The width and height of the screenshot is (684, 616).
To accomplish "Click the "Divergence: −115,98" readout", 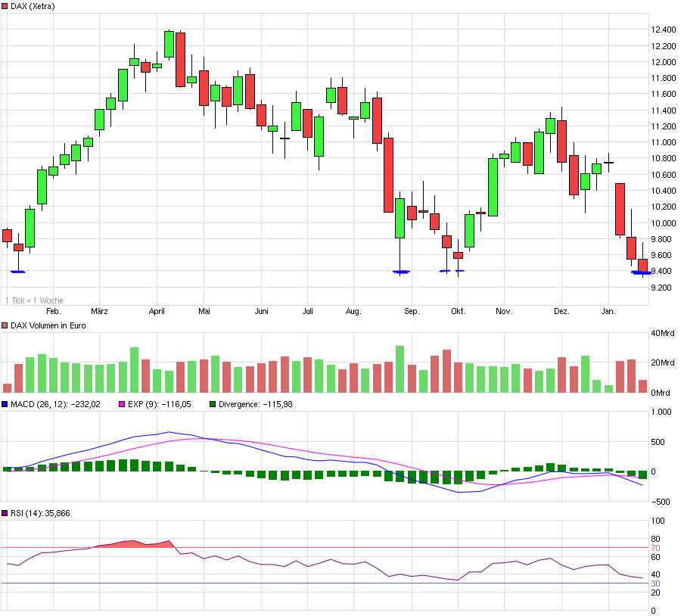I will [255, 404].
